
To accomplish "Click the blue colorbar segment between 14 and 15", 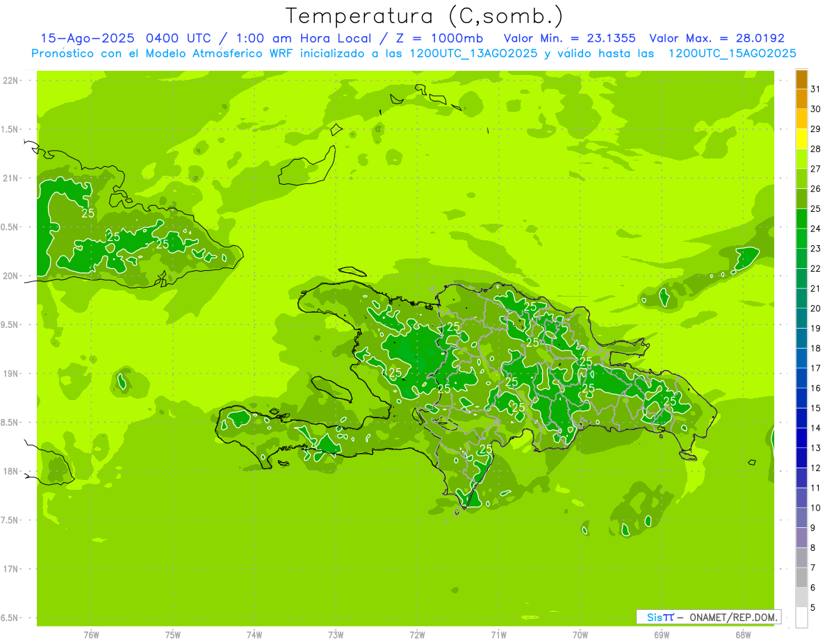I will (801, 418).
